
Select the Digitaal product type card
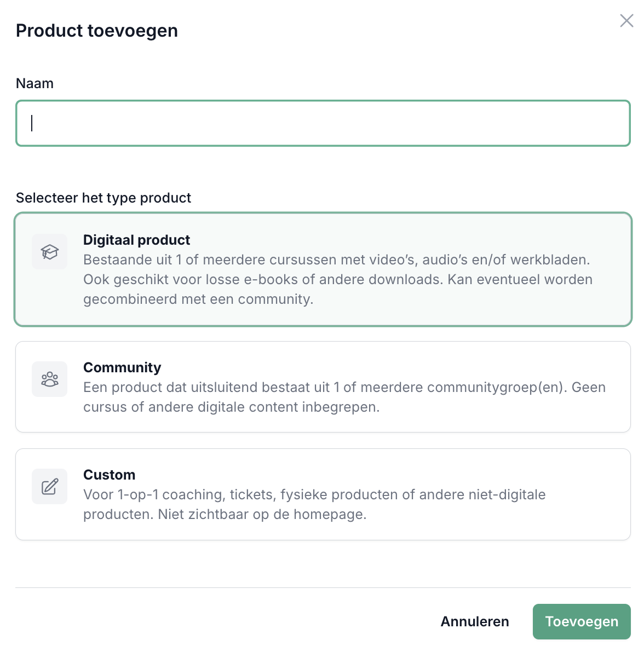coord(323,269)
